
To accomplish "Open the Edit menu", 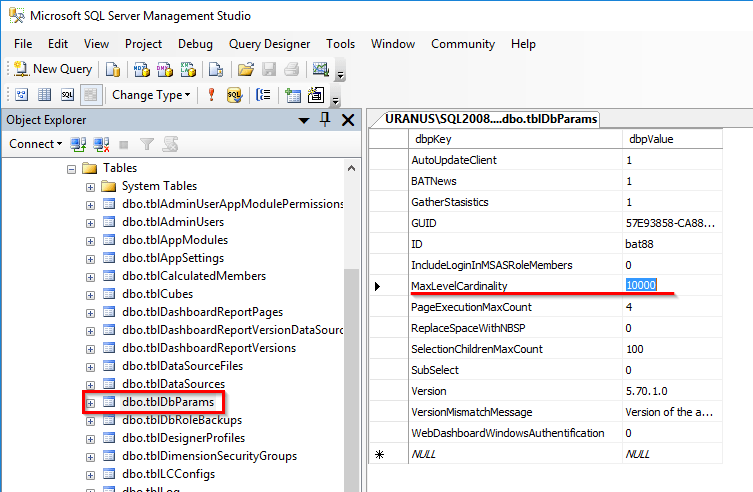I will click(x=58, y=44).
